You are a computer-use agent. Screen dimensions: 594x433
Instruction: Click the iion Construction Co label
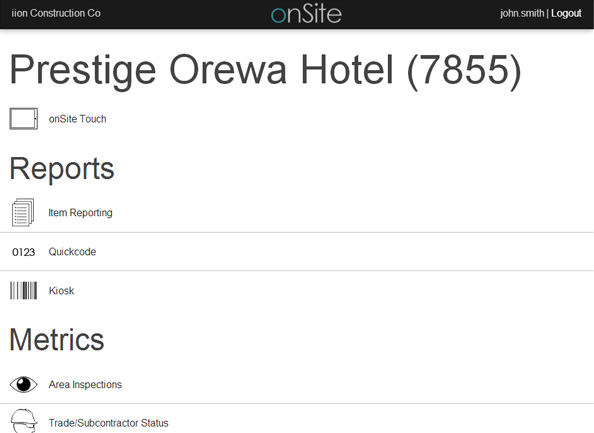click(x=56, y=13)
